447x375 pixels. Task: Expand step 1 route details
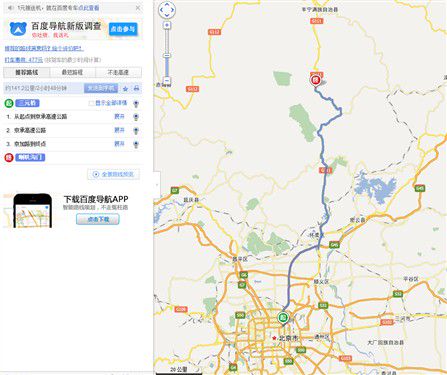(119, 116)
